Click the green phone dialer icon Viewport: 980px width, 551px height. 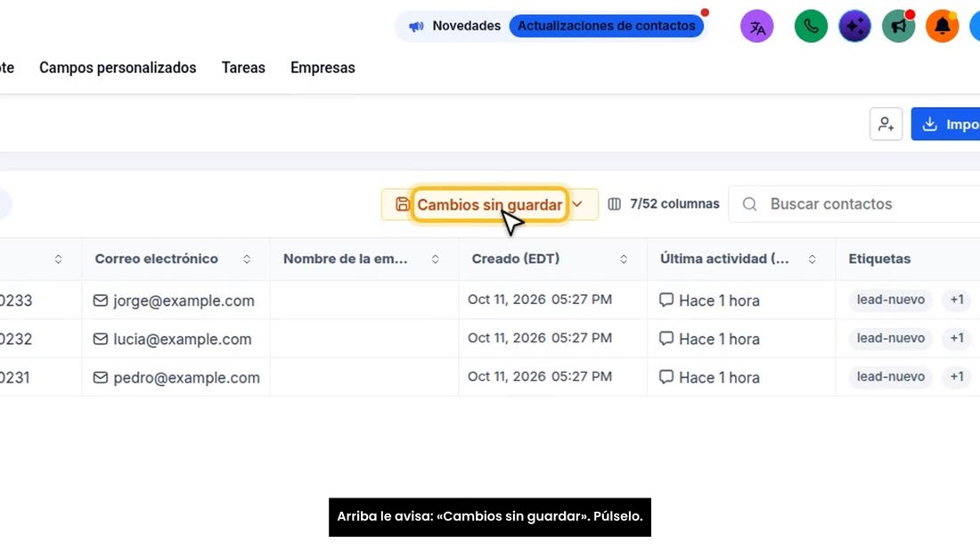(811, 26)
